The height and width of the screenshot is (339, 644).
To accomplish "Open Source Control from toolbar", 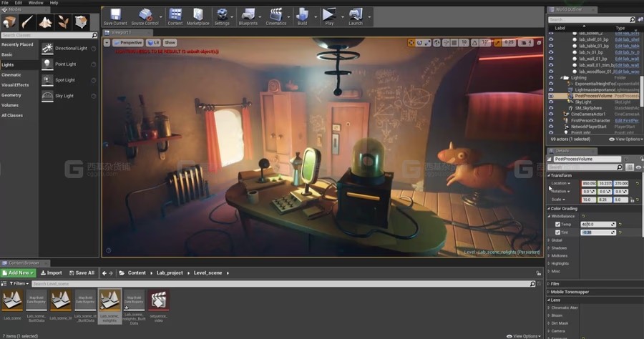I will point(145,17).
